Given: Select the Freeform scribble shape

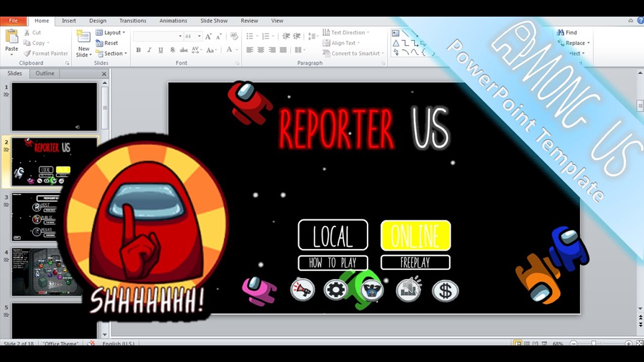Looking at the screenshot, I should [396, 52].
